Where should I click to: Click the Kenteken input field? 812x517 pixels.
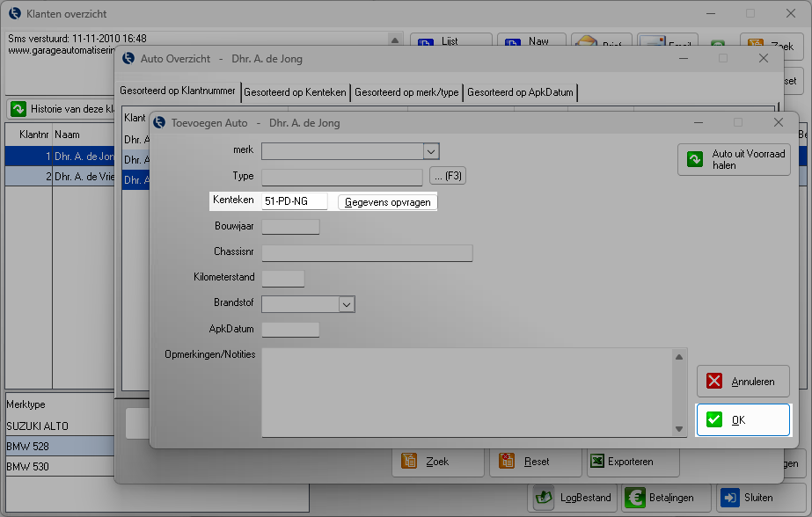coord(294,201)
